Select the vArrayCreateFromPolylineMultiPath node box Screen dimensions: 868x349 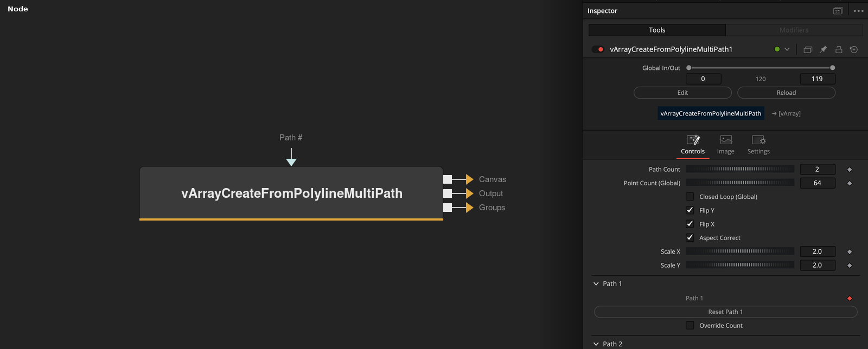tap(291, 193)
